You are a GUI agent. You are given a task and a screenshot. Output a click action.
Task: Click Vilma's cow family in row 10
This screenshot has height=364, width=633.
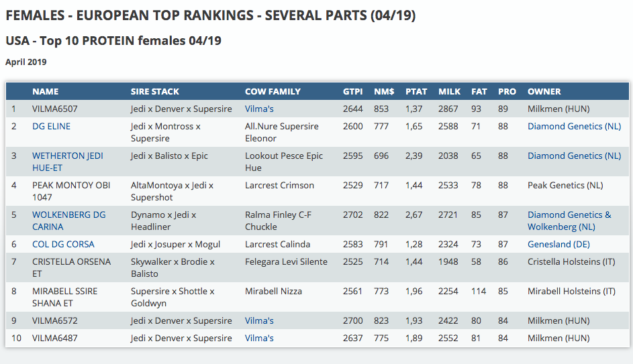259,338
